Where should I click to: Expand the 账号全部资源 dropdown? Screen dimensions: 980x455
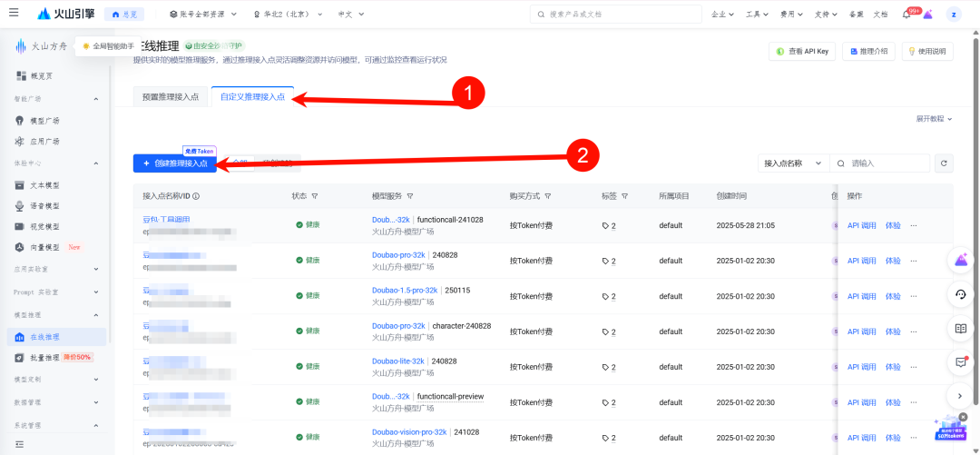[x=203, y=14]
